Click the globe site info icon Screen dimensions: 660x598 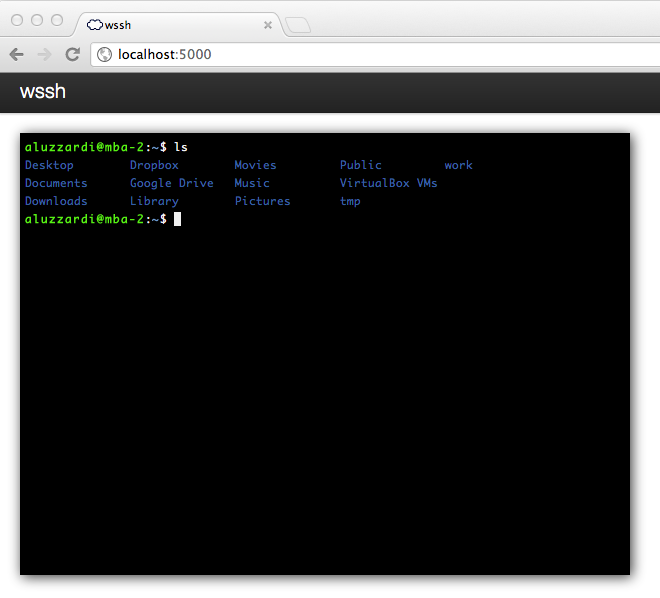(x=105, y=54)
